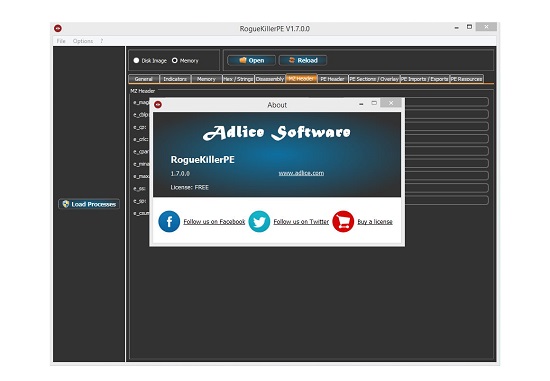Image resolution: width=550 pixels, height=381 pixels.
Task: Select the Memory radio button
Action: pos(175,60)
